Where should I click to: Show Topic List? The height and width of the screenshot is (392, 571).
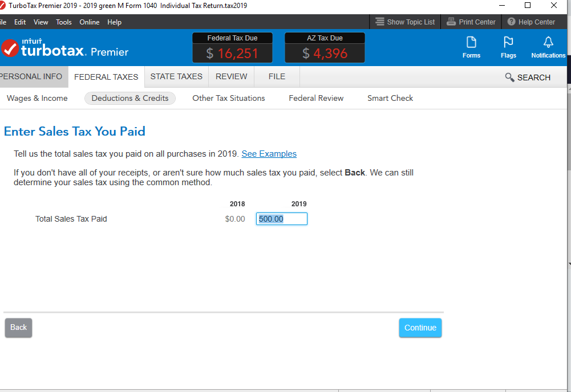(x=405, y=22)
